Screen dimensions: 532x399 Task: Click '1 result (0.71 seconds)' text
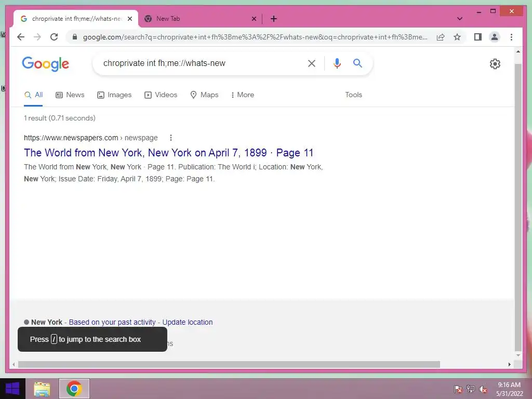point(60,118)
